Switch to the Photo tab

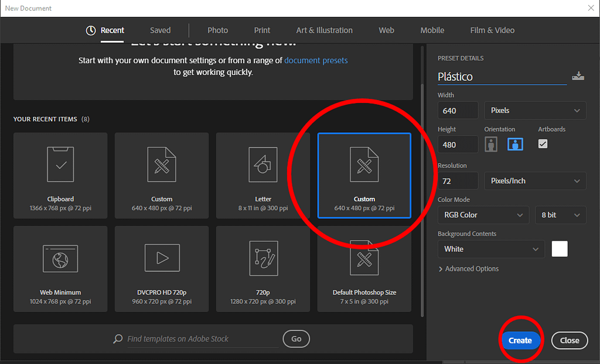click(x=217, y=30)
